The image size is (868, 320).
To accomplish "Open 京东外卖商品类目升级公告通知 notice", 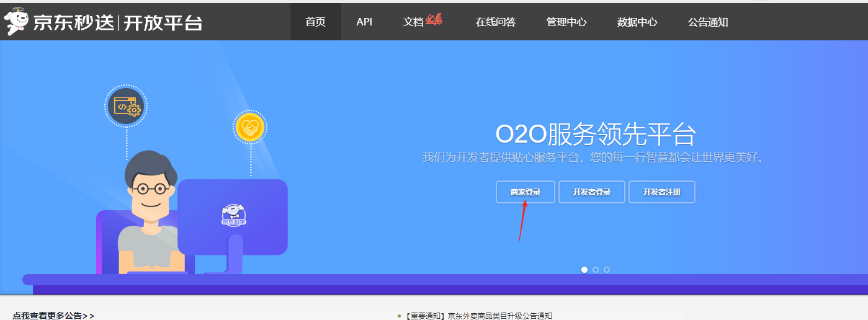I will pos(478,316).
